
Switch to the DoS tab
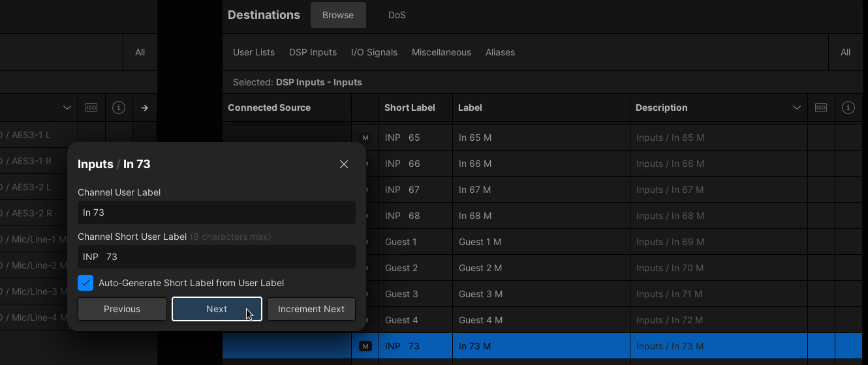(397, 15)
